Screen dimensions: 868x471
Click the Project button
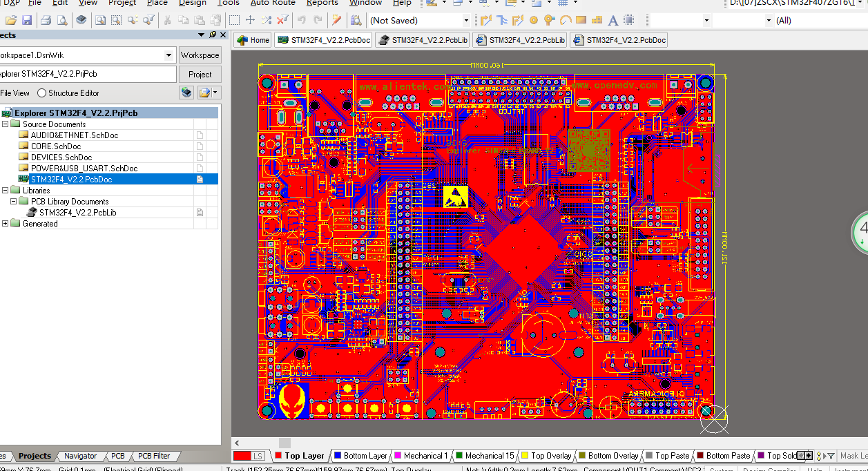pos(200,75)
